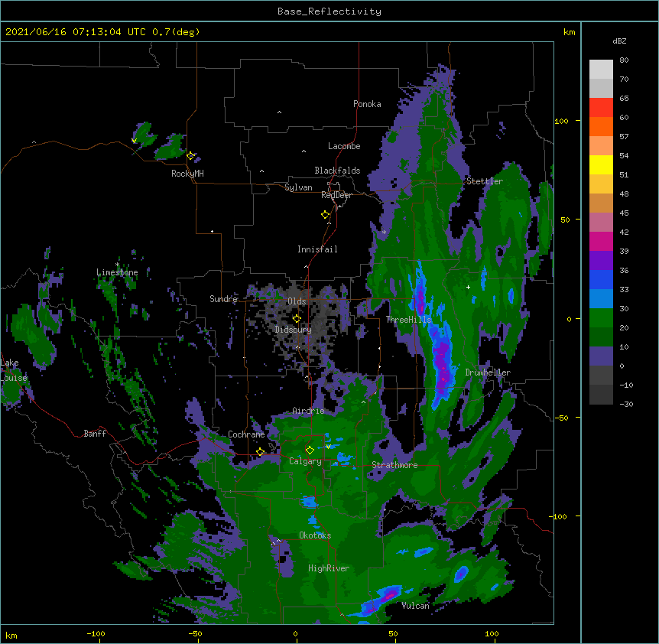Click the yellow diamond marker beside RockyMH
This screenshot has height=644, width=659.
click(x=190, y=155)
